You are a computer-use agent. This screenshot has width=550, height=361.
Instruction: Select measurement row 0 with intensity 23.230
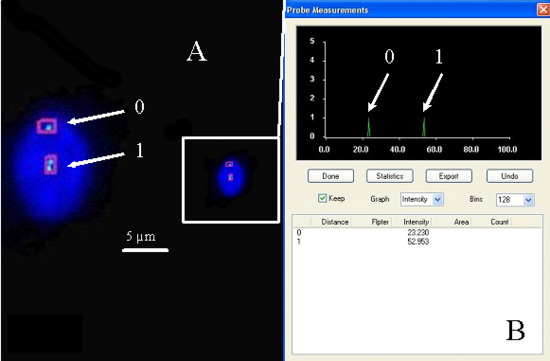click(417, 232)
